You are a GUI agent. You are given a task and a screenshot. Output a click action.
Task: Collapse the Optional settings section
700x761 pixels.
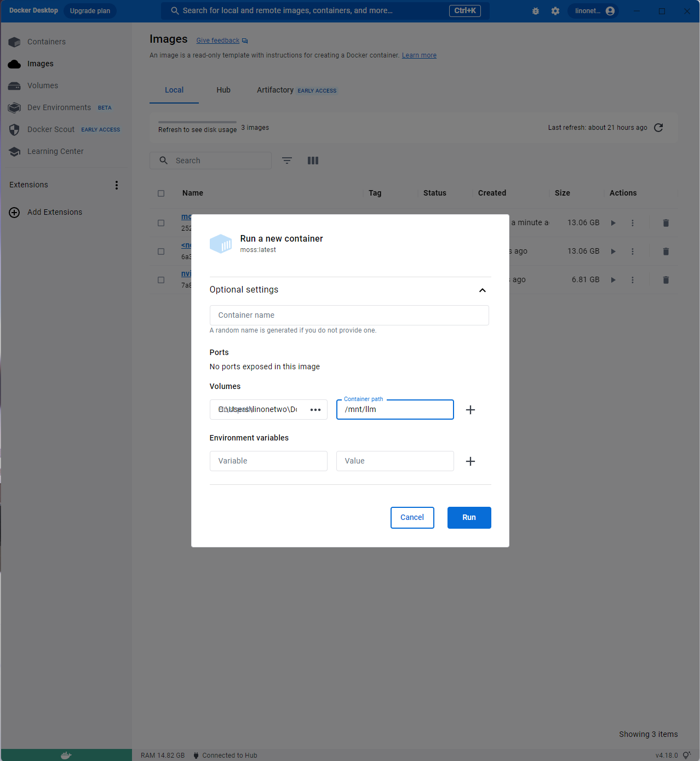click(483, 290)
